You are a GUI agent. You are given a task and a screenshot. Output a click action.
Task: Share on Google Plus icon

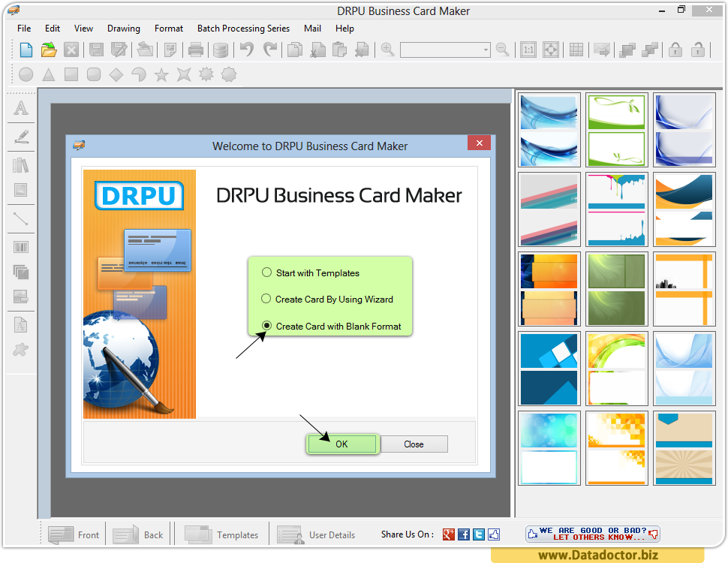[x=449, y=534]
